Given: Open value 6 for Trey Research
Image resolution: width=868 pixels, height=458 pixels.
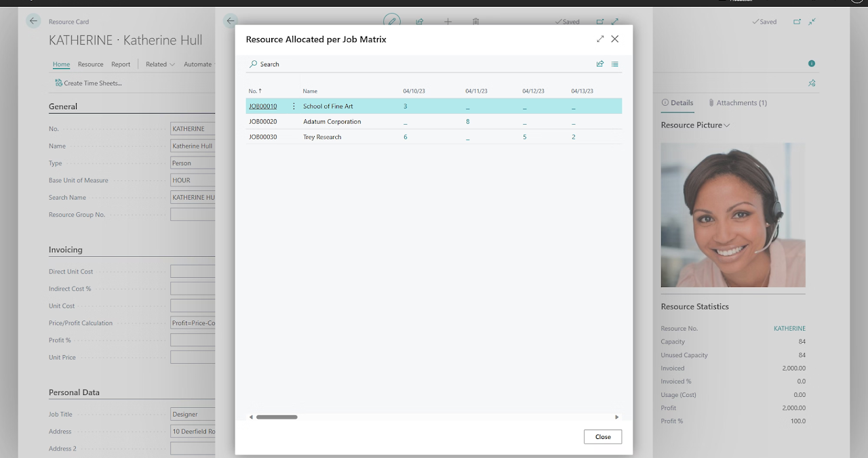Looking at the screenshot, I should [406, 137].
